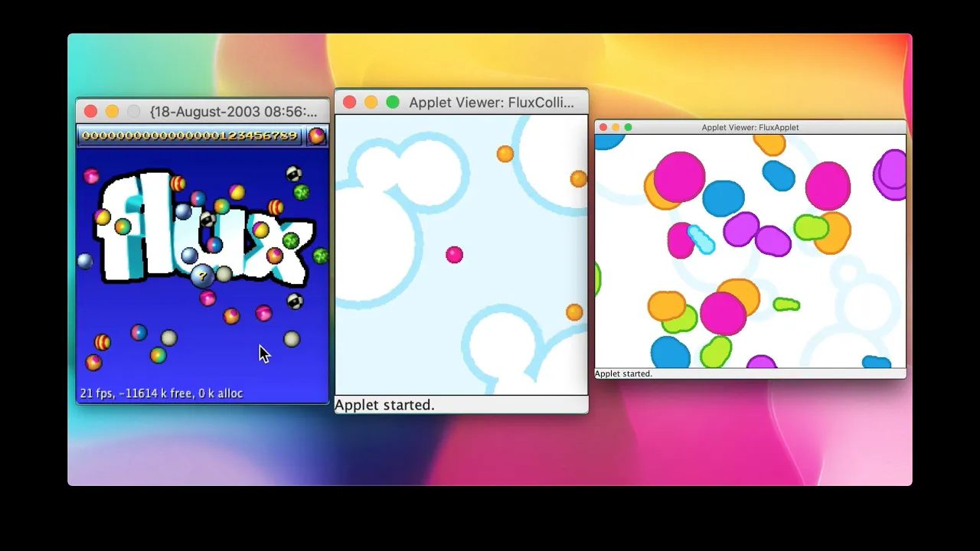The width and height of the screenshot is (980, 551).
Task: Click the flux logo in the game
Action: coord(205,227)
